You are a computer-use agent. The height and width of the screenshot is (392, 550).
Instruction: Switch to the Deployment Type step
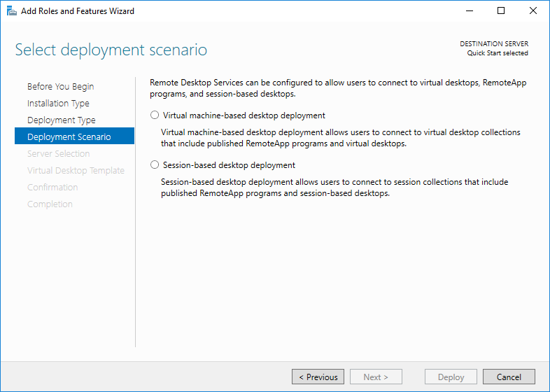point(62,120)
